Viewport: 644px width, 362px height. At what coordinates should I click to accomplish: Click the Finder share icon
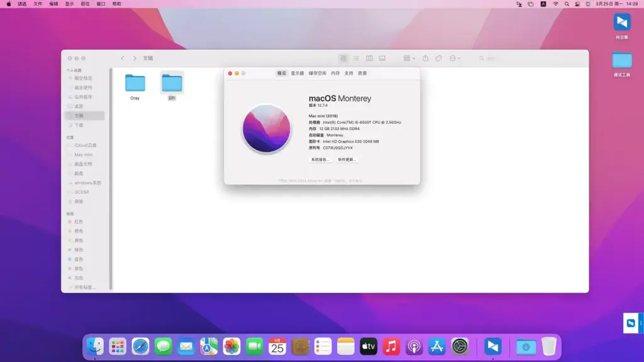426,58
